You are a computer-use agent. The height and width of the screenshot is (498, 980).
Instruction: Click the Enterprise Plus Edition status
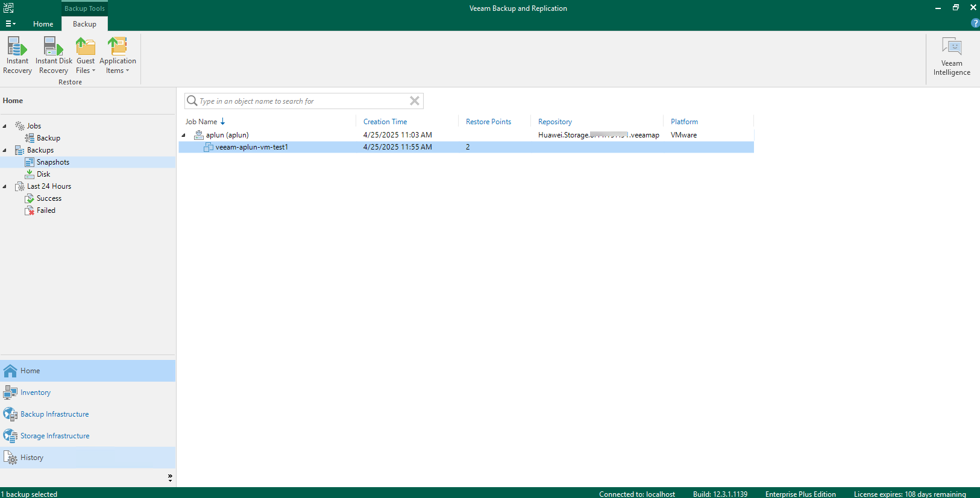click(x=800, y=494)
